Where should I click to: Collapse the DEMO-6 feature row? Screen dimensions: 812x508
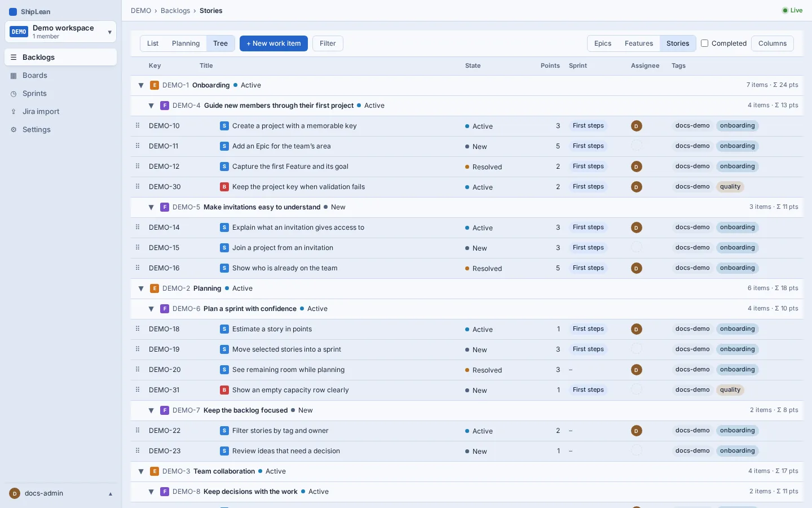point(151,309)
